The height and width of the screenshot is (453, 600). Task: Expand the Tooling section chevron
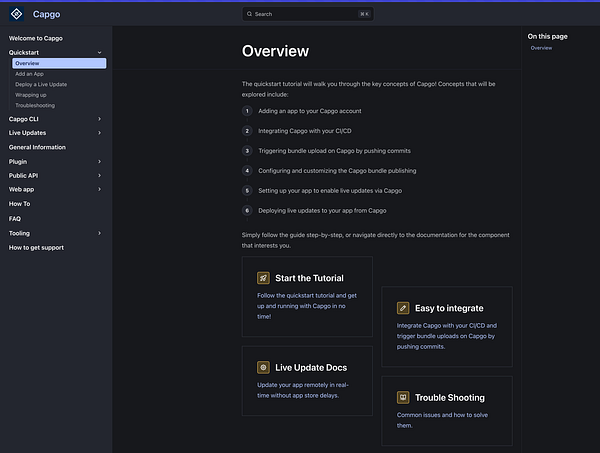pos(99,233)
